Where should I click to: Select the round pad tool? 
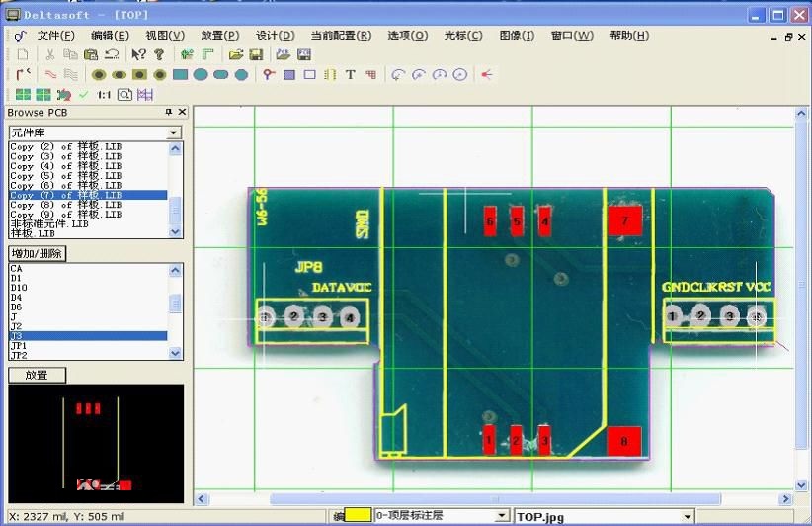click(99, 74)
